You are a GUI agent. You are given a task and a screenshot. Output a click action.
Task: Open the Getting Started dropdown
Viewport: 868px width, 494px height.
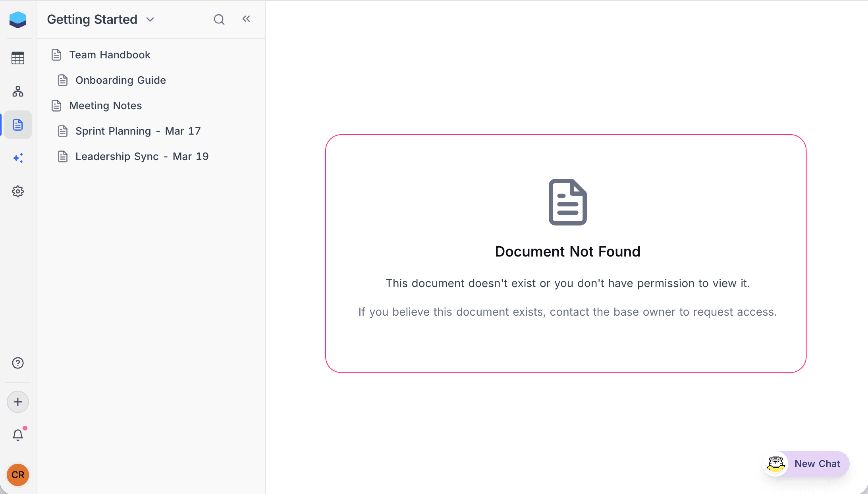[x=150, y=19]
